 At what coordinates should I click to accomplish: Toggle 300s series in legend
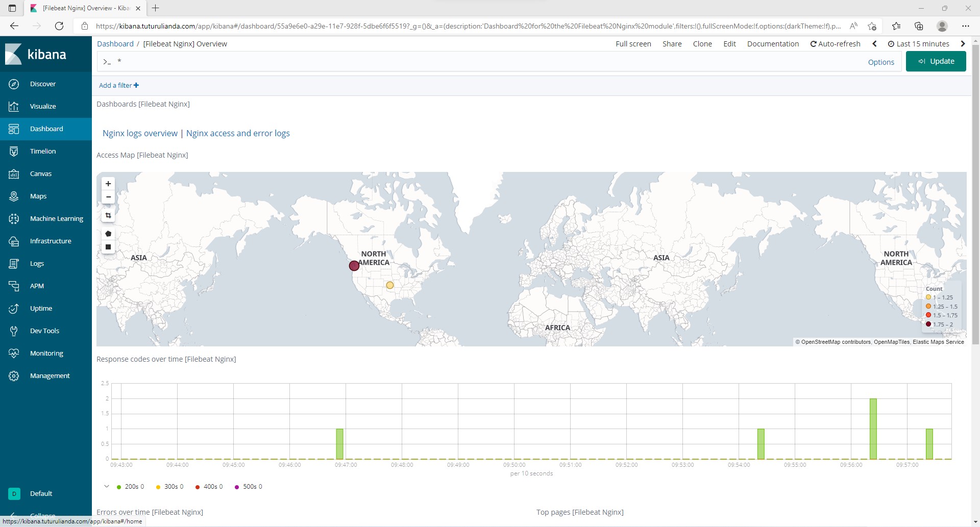(169, 487)
